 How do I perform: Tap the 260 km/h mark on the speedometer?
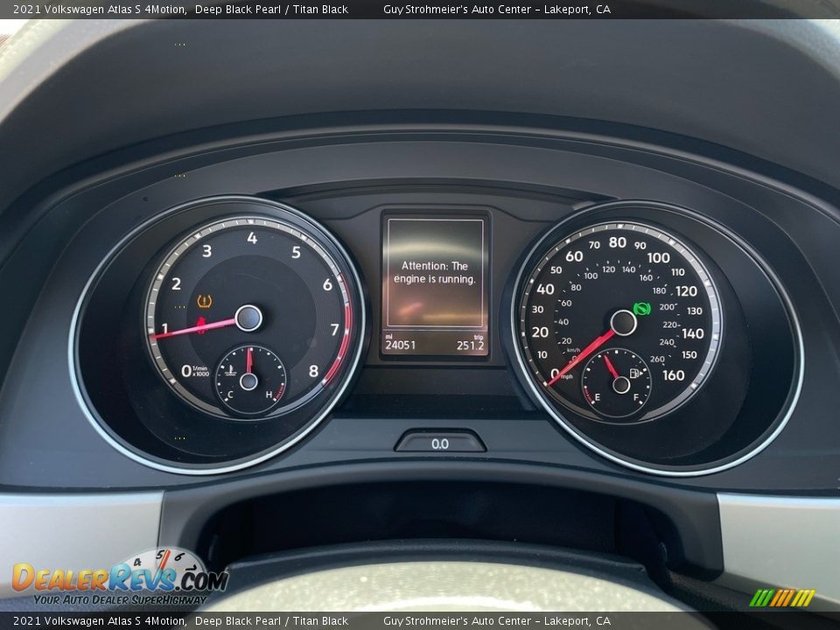click(657, 359)
